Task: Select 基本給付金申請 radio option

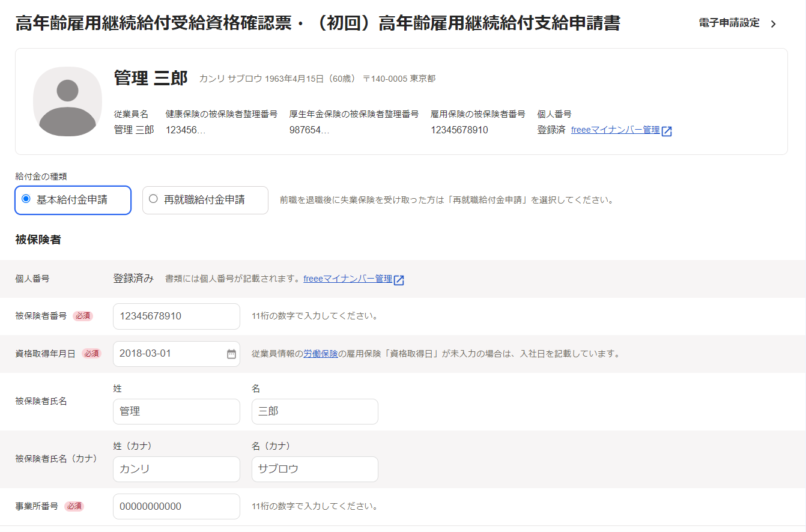Action: click(73, 200)
